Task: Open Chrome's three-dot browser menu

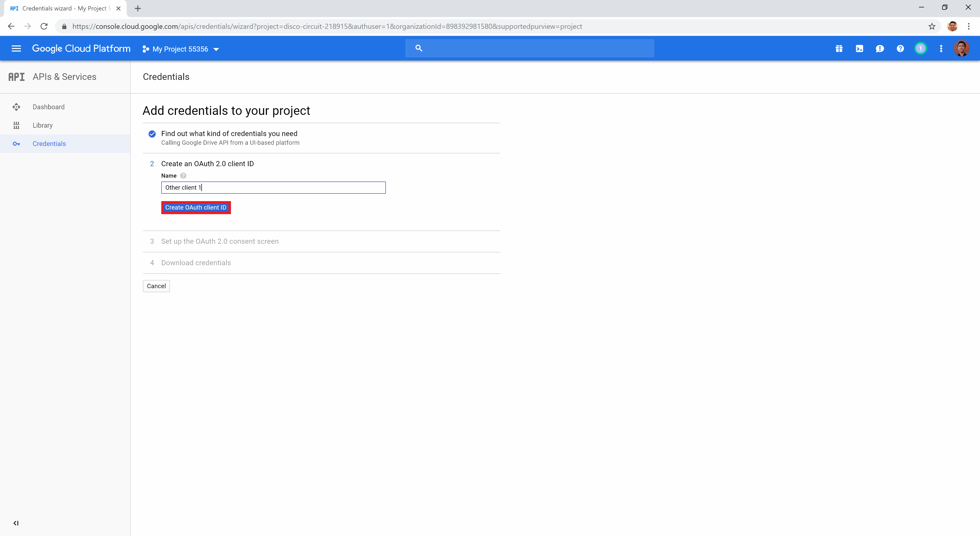Action: pyautogui.click(x=969, y=26)
